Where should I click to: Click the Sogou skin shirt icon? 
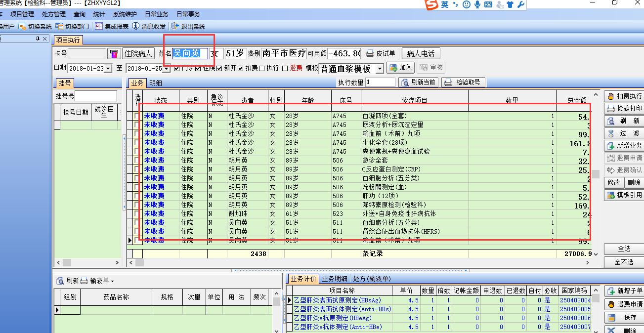pyautogui.click(x=510, y=4)
